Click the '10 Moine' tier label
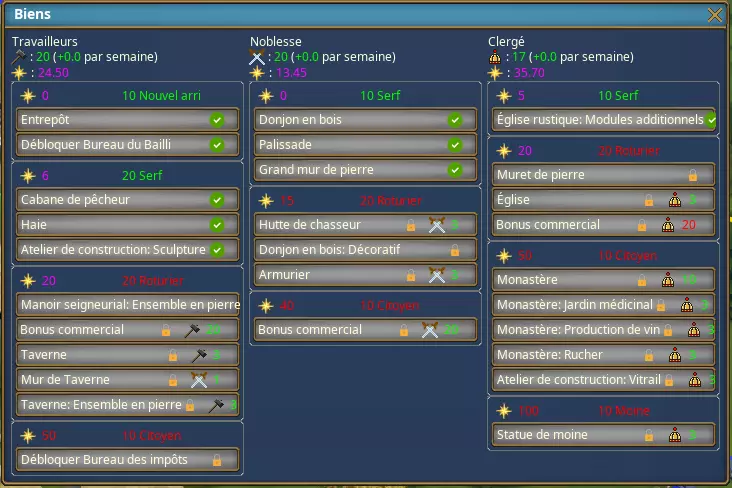Screen dimensions: 732x488 [x=624, y=411]
